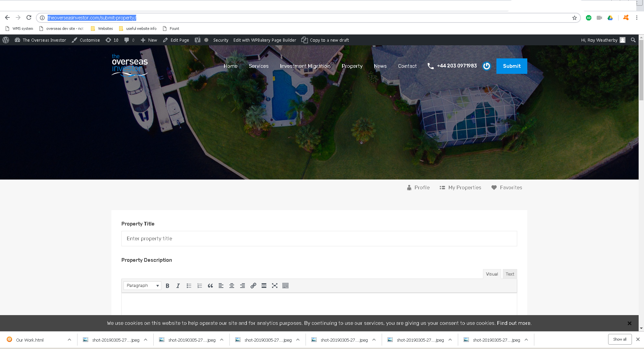Align text to the right
Viewport: 644px width, 349px height.
tap(243, 286)
